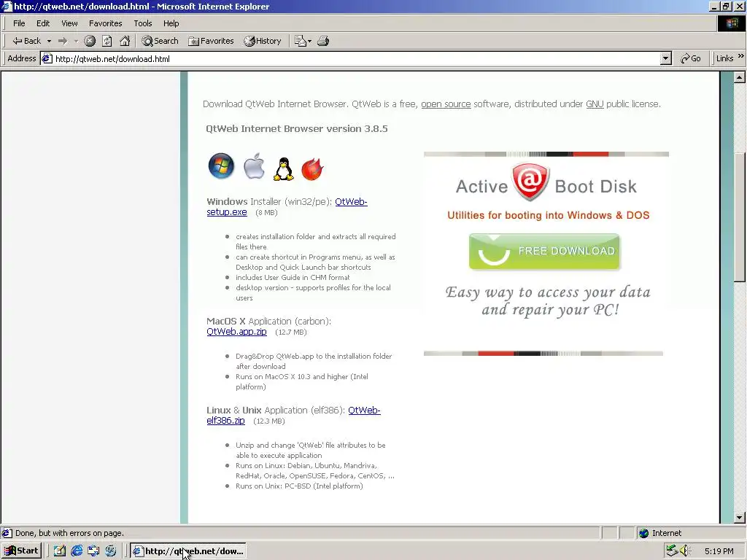Click the Mail toolbar icon

tap(300, 41)
